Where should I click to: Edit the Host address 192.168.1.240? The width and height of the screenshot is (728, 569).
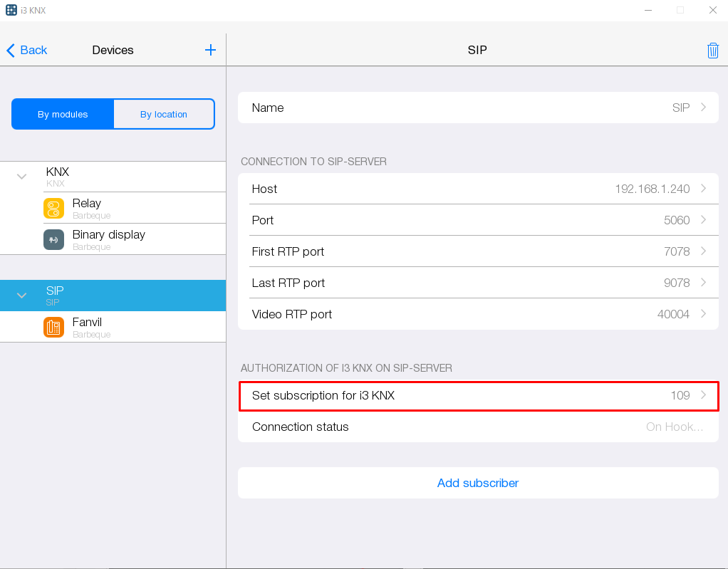(x=652, y=189)
